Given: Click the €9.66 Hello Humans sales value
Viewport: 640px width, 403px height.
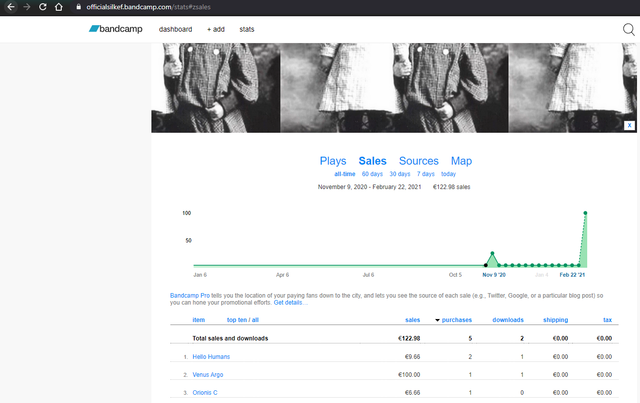Looking at the screenshot, I should 412,356.
